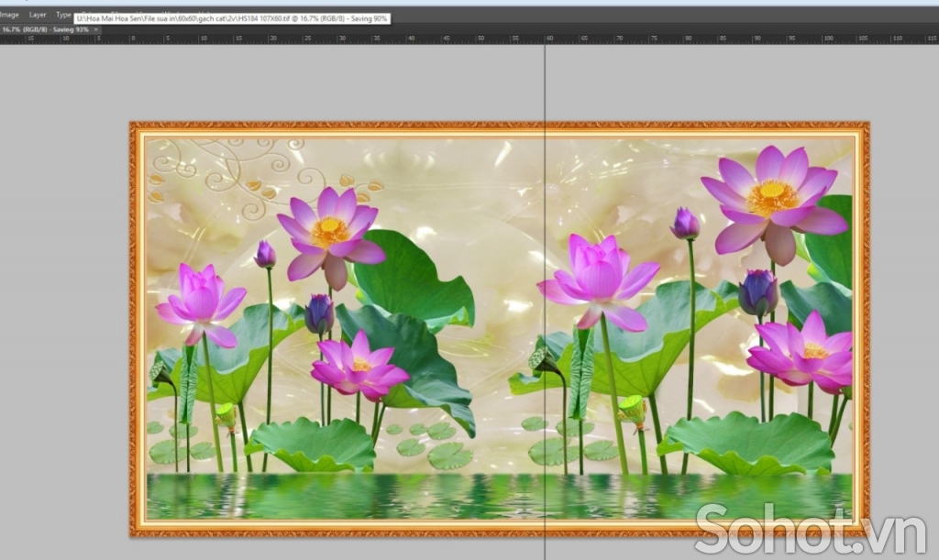
Task: Open the Layer menu
Action: 37,15
